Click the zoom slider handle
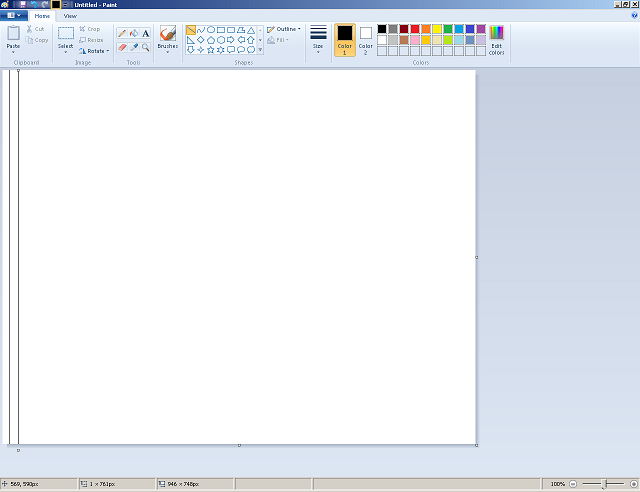The width and height of the screenshot is (640, 492). (604, 484)
